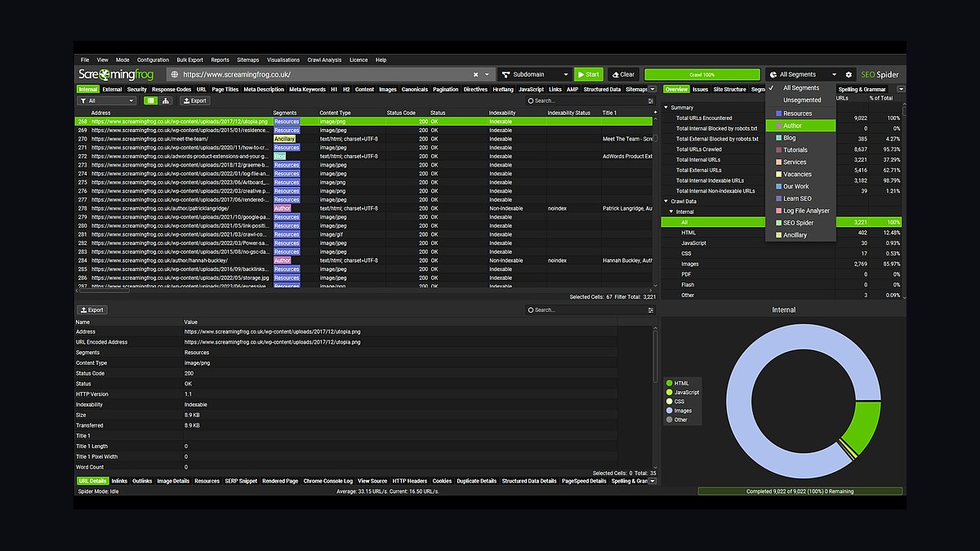Click HTML row in Crawl Data
The width and height of the screenshot is (980, 551).
tap(782, 233)
